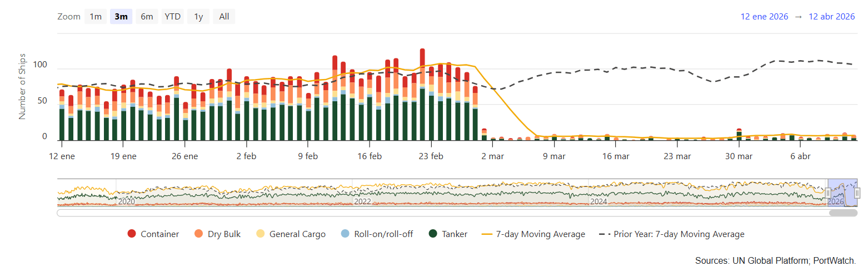Hide Roll-on/roll-off series
The image size is (868, 276).
(377, 234)
